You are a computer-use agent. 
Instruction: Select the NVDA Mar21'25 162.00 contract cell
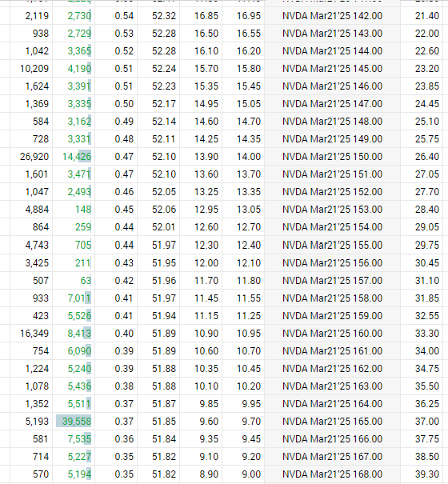tap(332, 369)
